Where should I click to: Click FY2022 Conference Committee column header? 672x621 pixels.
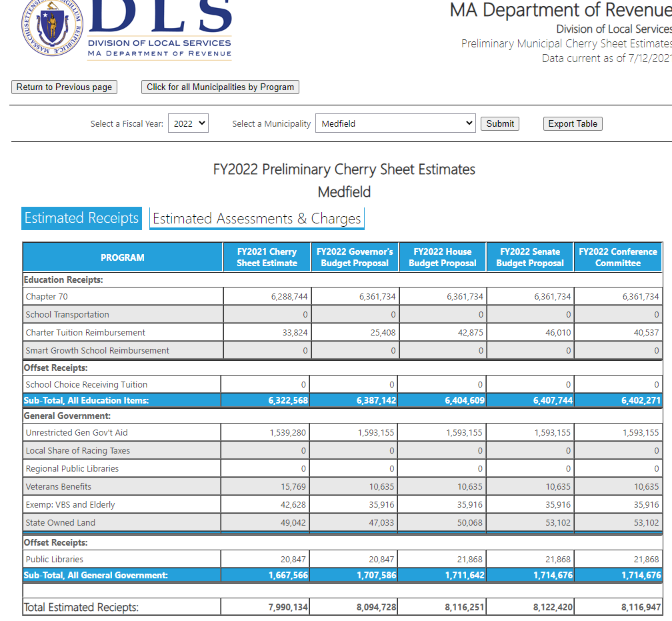pos(617,257)
